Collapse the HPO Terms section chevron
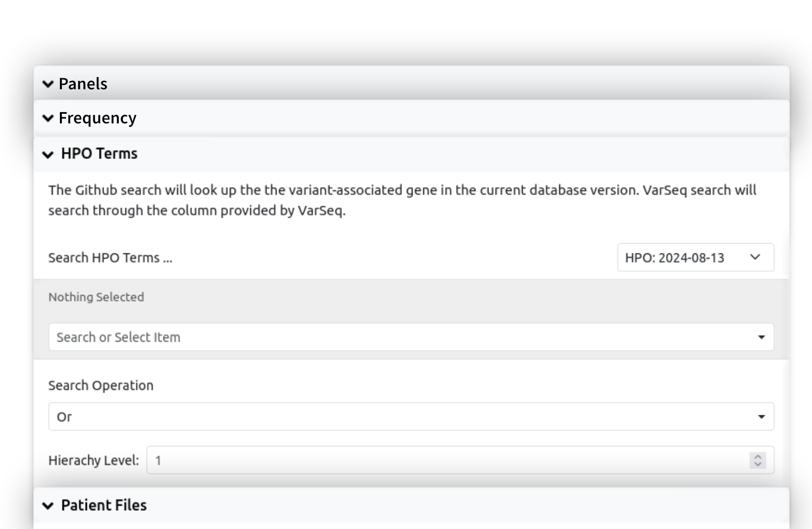 48,154
